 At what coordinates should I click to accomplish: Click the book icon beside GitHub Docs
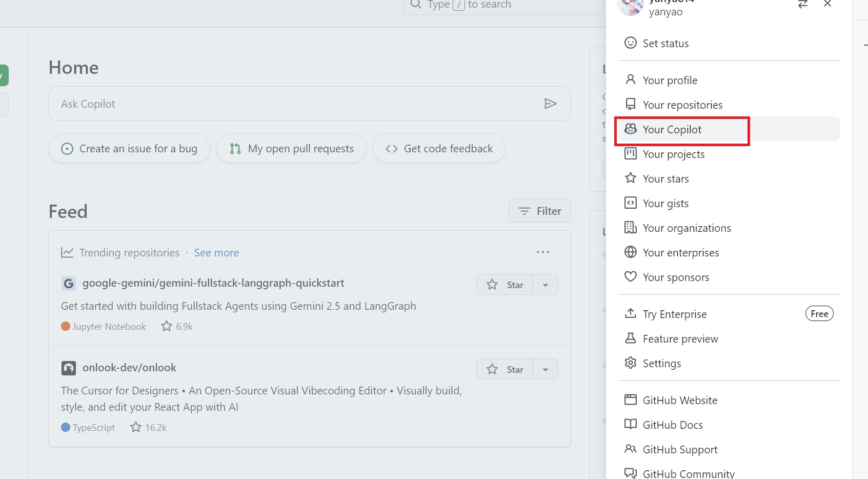(631, 424)
